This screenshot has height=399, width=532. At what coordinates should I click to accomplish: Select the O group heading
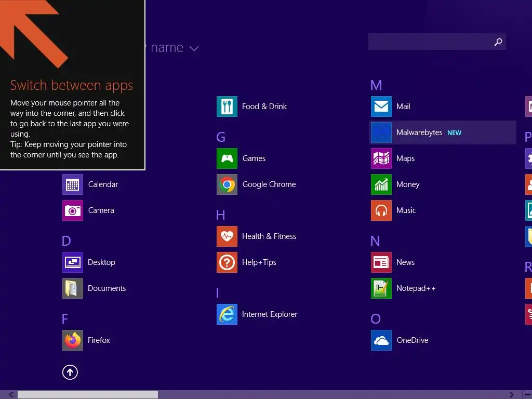coord(376,319)
